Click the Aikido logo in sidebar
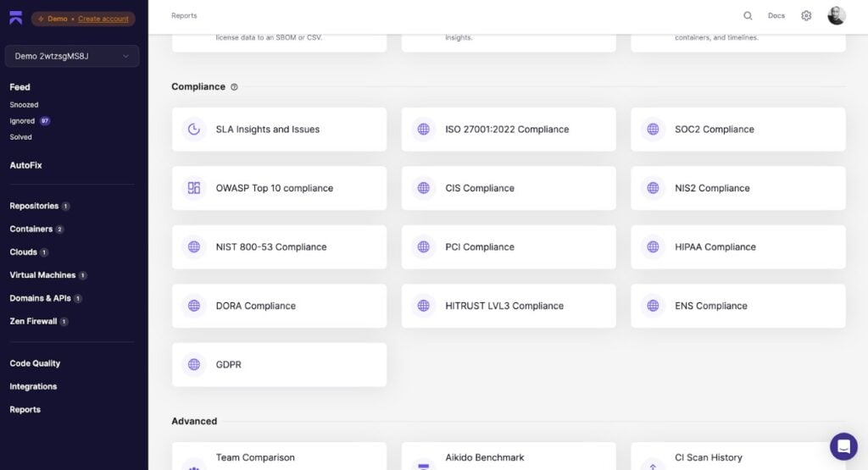 point(16,18)
